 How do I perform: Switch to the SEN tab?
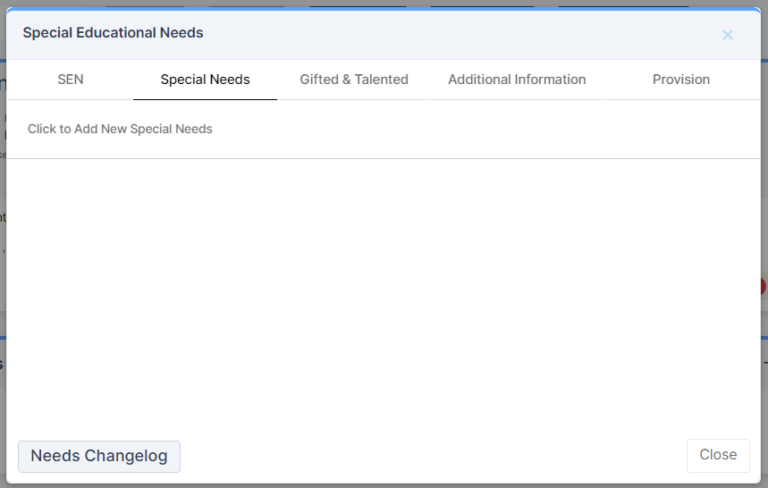pos(70,80)
